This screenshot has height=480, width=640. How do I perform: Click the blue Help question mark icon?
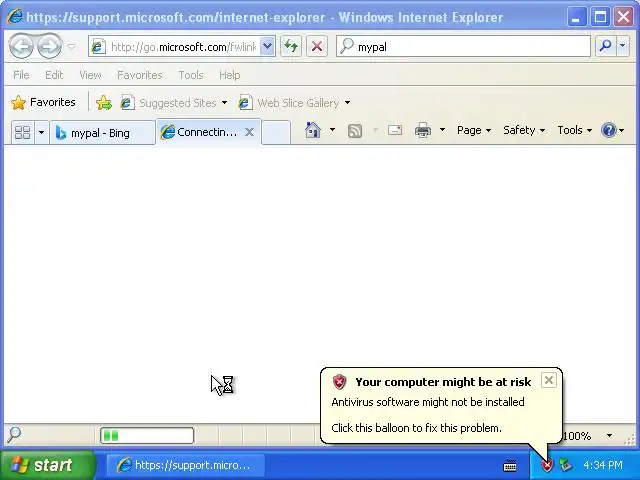pyautogui.click(x=608, y=130)
